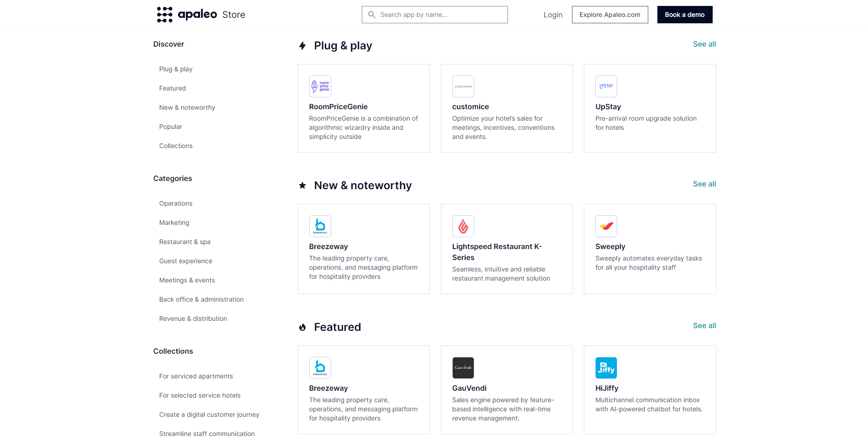Select the Restaurant & spa category
The image size is (868, 441).
[185, 242]
